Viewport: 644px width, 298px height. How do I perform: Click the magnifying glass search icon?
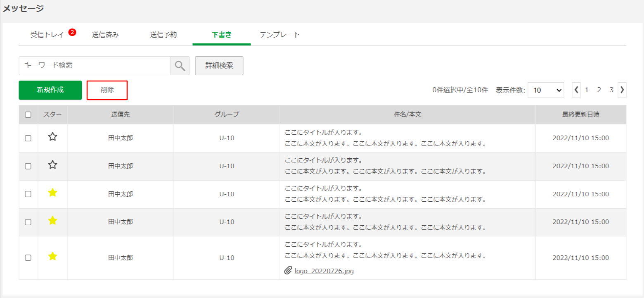click(x=180, y=66)
